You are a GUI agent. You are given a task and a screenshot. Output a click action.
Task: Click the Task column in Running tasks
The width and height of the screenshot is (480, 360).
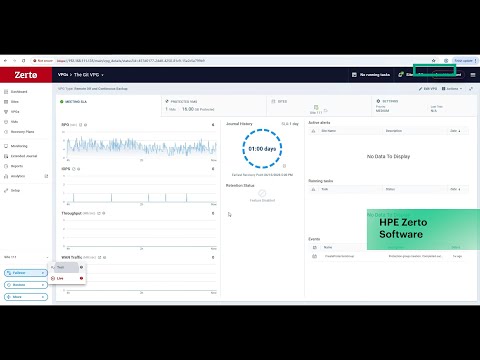325,189
